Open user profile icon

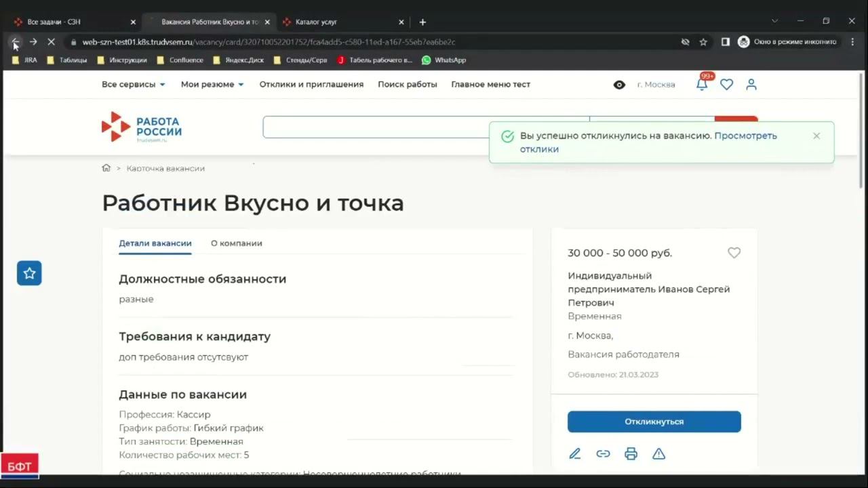pos(751,85)
